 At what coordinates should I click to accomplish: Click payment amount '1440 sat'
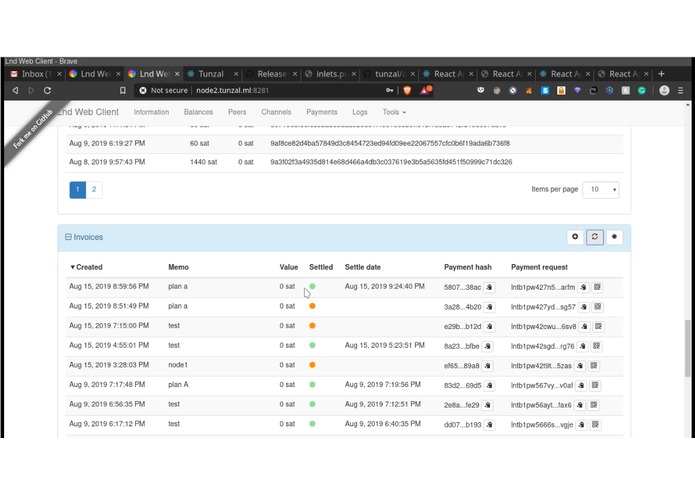click(x=203, y=162)
